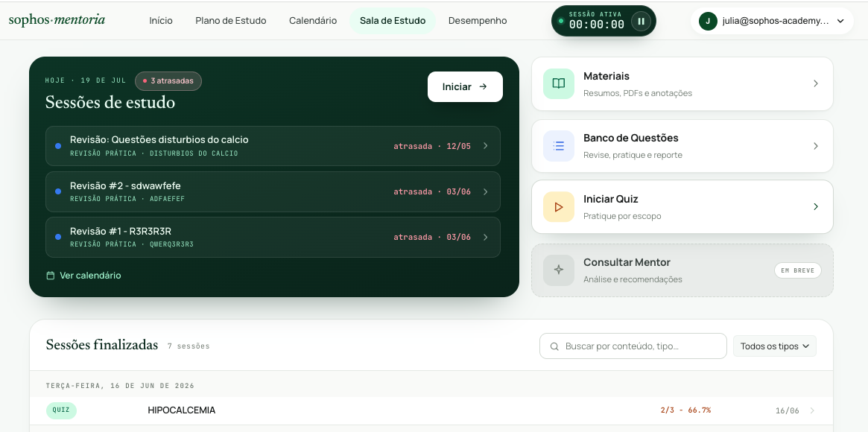This screenshot has width=868, height=432.
Task: Click the 00:00:00 session timer display
Action: click(x=597, y=25)
